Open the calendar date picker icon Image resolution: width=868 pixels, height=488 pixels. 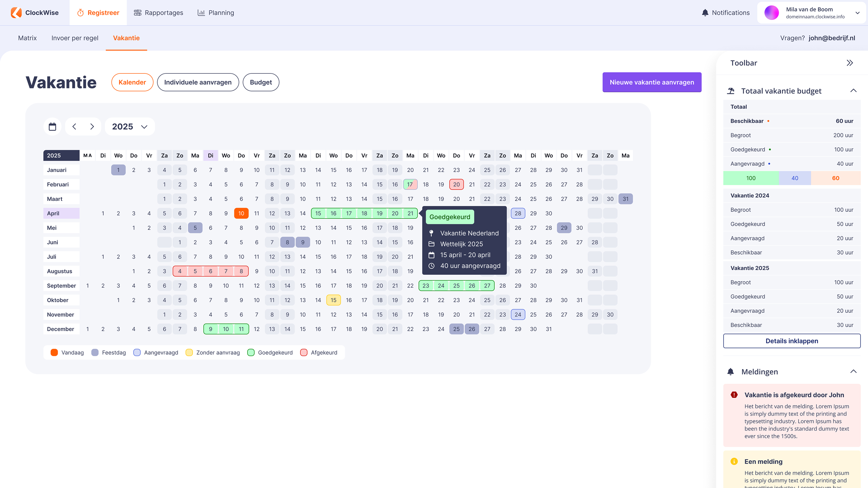click(x=52, y=127)
